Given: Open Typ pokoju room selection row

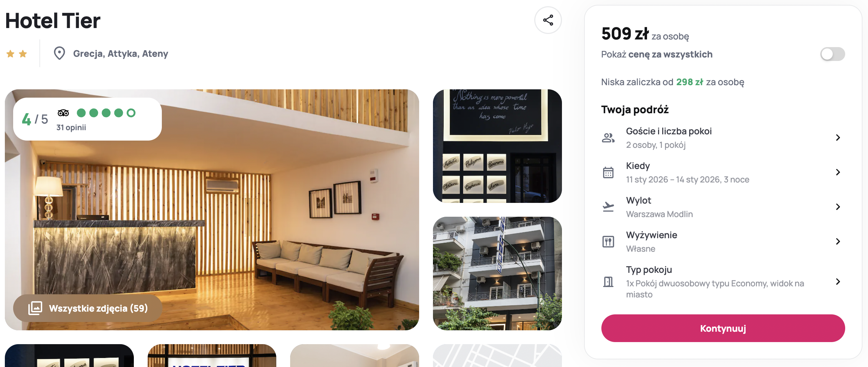Looking at the screenshot, I should click(723, 281).
